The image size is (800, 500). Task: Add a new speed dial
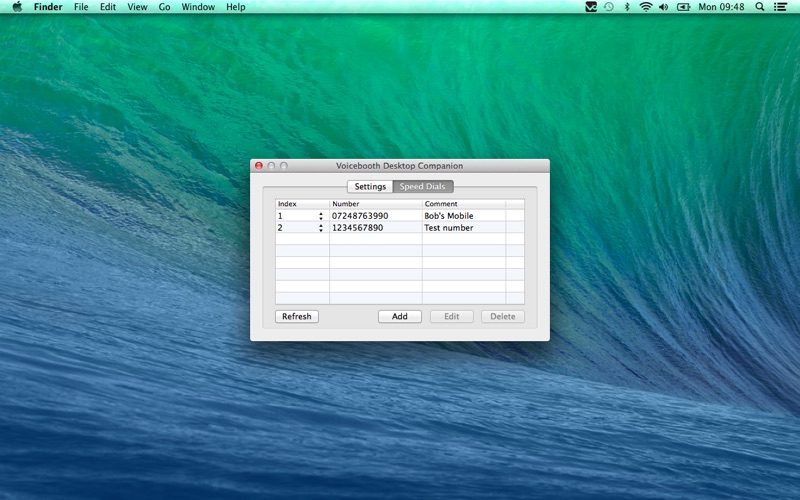coord(399,316)
